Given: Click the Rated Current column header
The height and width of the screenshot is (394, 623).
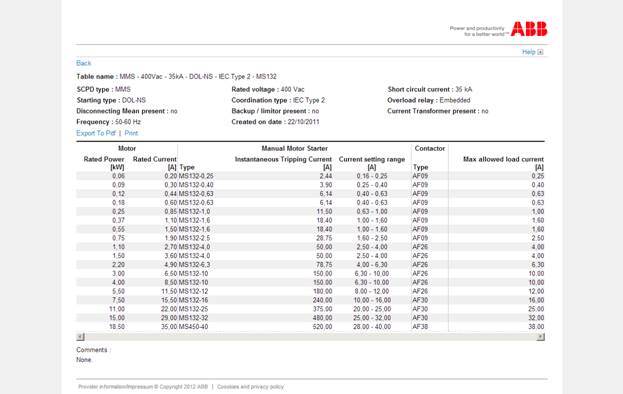Looking at the screenshot, I should 155,163.
